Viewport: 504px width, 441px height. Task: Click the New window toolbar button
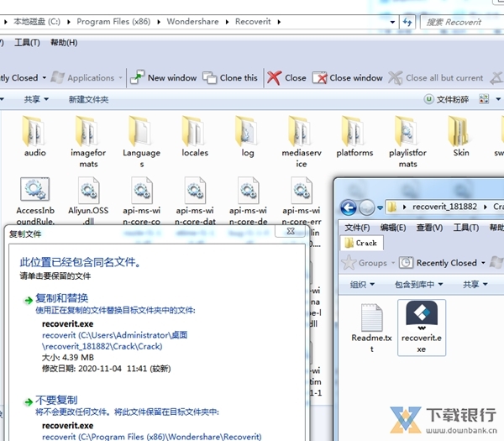(x=163, y=78)
